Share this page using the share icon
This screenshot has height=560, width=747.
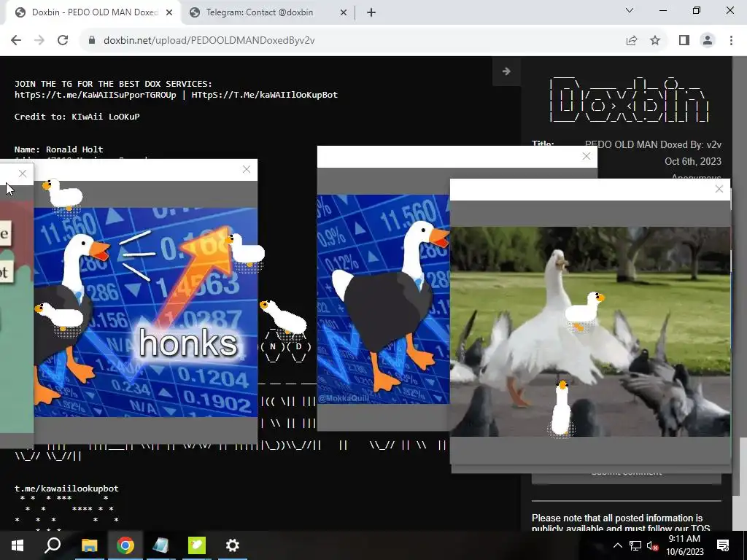(x=632, y=41)
